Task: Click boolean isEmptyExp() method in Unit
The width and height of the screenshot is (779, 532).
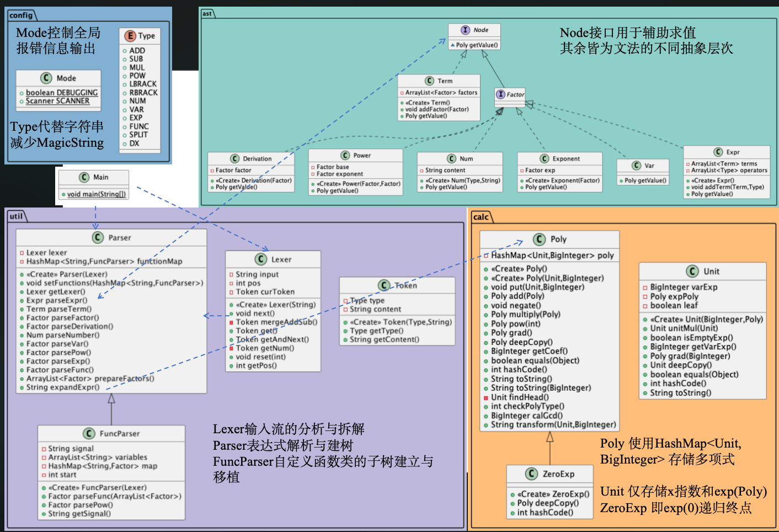Action: tap(691, 338)
